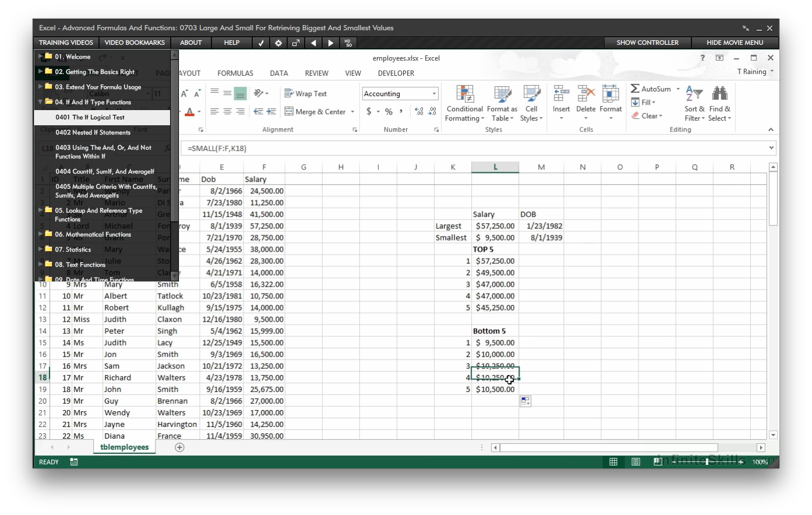Apply Middle Align to cell
Viewport: 812px width, 515px height.
click(227, 93)
